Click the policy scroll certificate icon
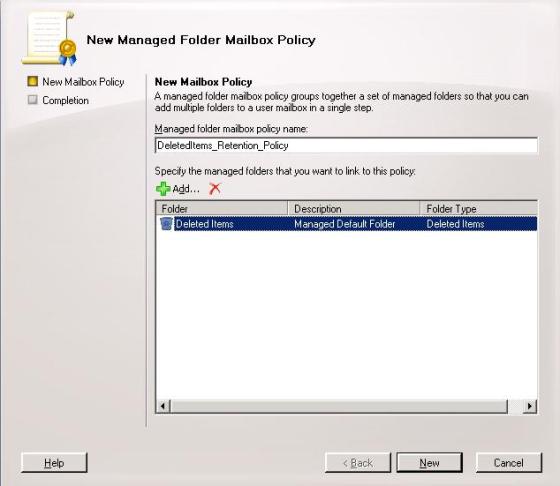The width and height of the screenshot is (560, 486). tap(49, 39)
